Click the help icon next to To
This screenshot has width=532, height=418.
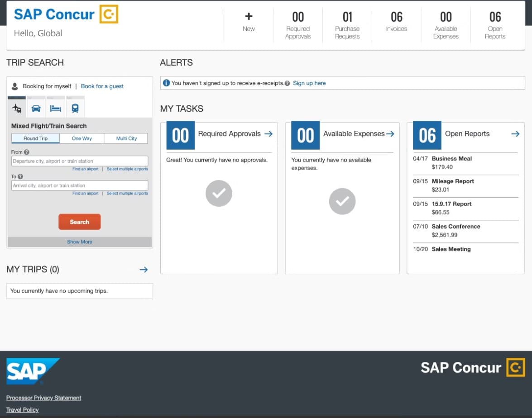20,177
